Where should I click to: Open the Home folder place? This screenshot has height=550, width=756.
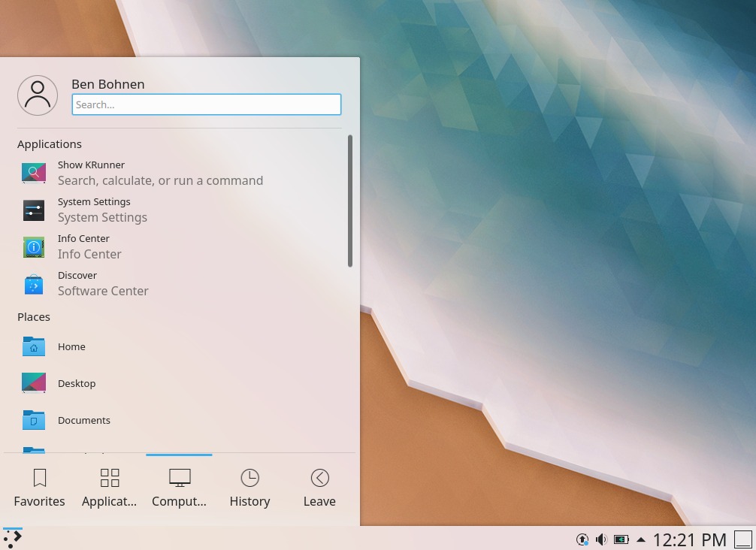click(71, 346)
